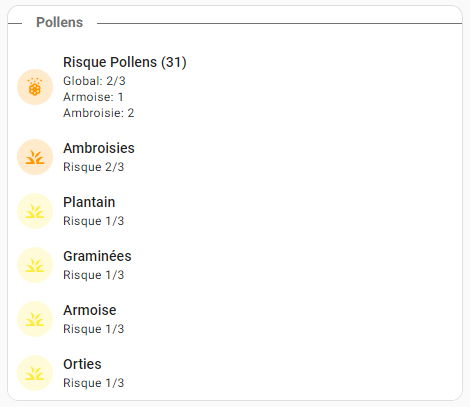Viewport: 470px width, 407px height.
Task: Open the Ambroisies entity details
Action: (x=99, y=148)
